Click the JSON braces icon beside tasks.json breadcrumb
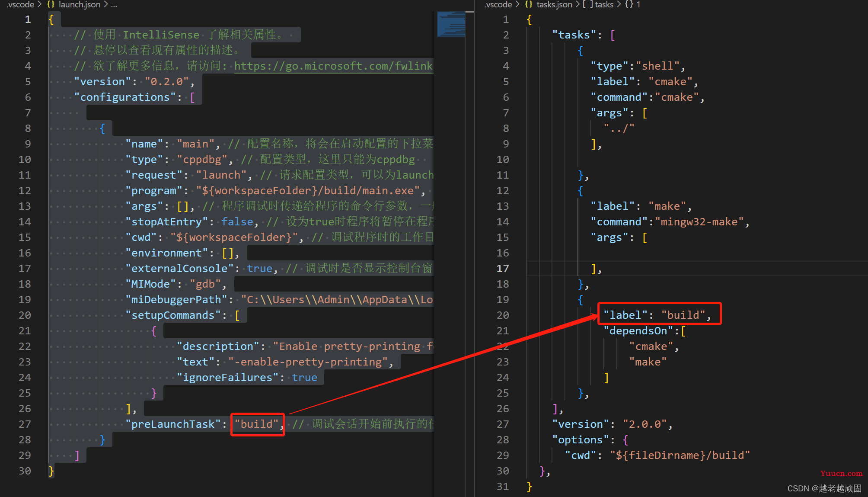 coord(529,4)
